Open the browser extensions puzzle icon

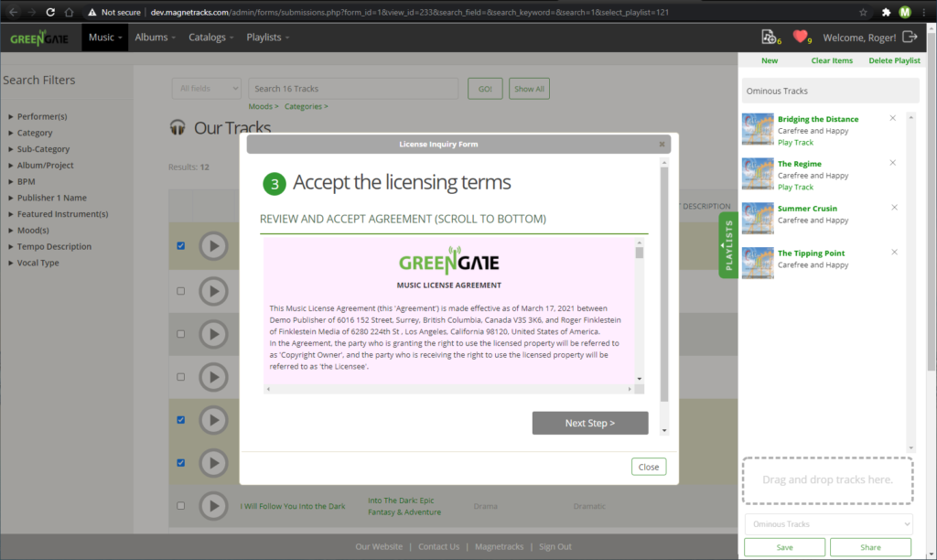886,12
